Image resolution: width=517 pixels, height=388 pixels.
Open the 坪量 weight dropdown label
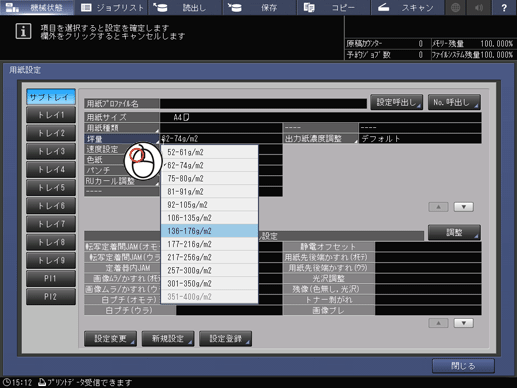tap(122, 139)
